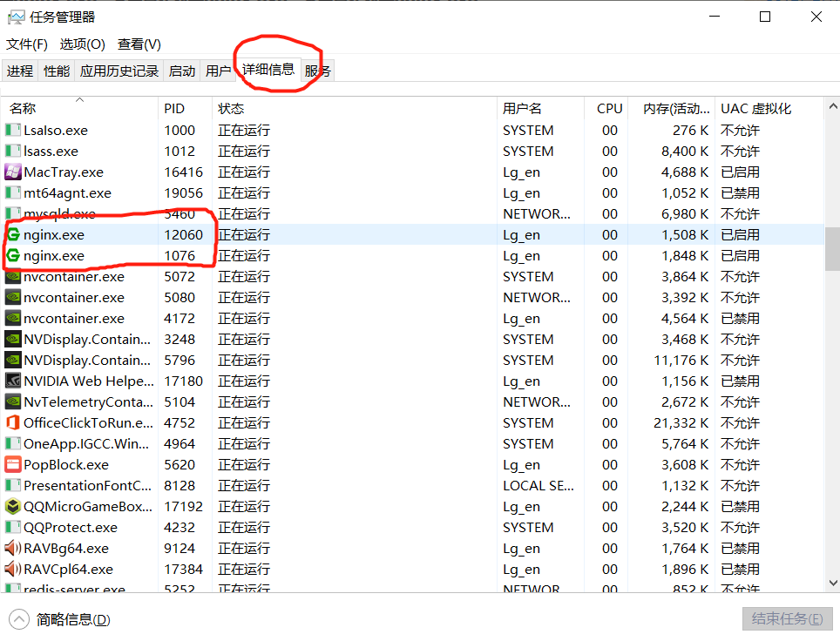Click PID 17384 cell
Image resolution: width=840 pixels, height=641 pixels.
(183, 569)
